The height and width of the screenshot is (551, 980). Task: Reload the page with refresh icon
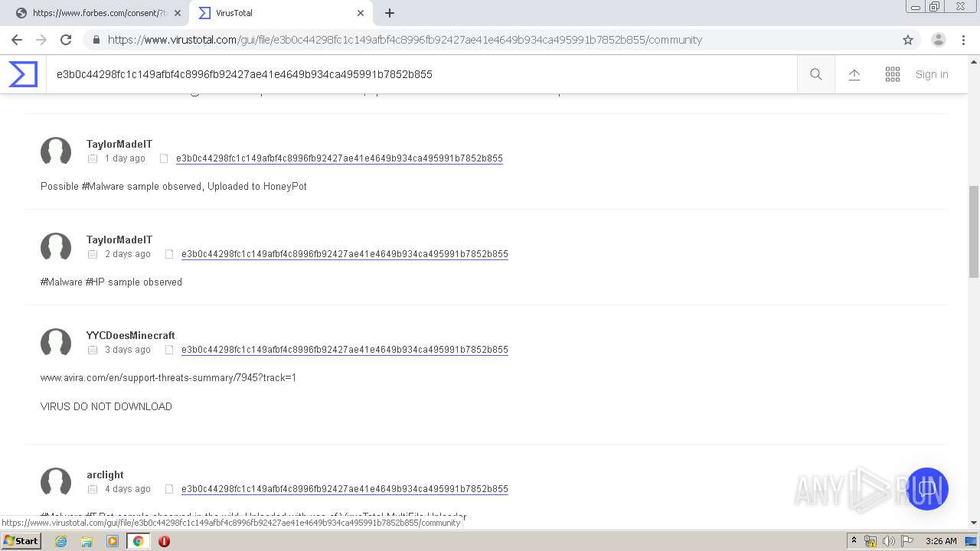click(x=66, y=40)
